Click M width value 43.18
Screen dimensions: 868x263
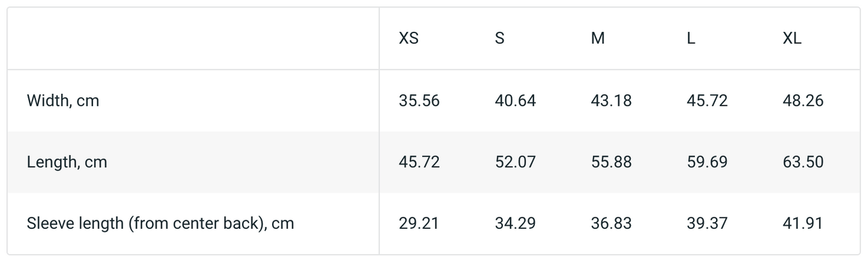coord(611,101)
